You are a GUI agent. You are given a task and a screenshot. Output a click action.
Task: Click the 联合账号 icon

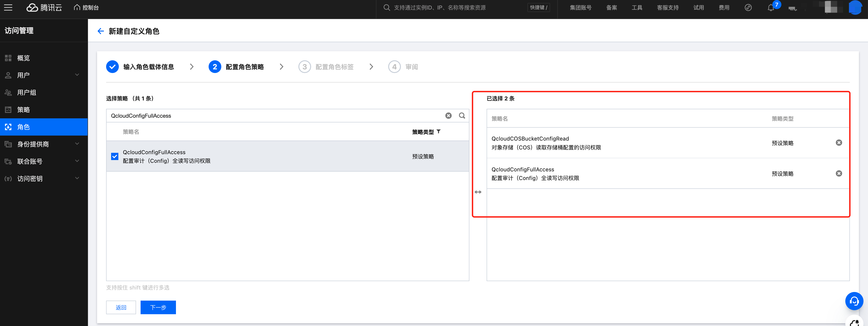point(8,161)
